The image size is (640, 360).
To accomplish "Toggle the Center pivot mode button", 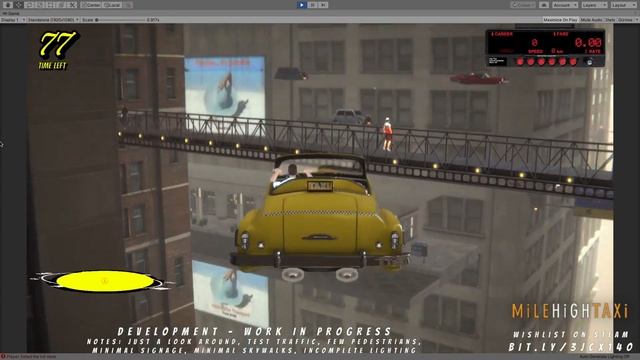I will pyautogui.click(x=91, y=5).
